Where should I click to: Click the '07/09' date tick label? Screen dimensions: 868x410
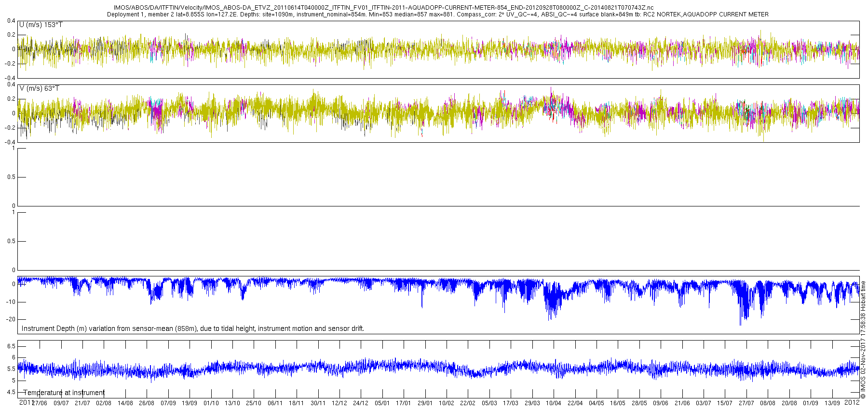(x=168, y=403)
